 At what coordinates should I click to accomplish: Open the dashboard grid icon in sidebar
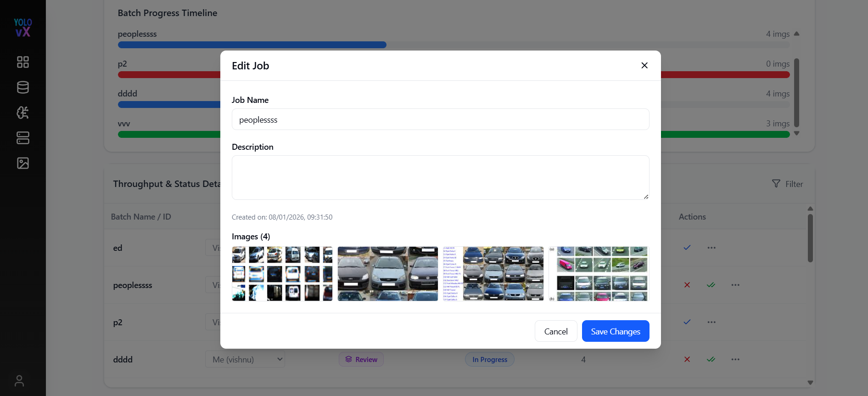click(23, 62)
